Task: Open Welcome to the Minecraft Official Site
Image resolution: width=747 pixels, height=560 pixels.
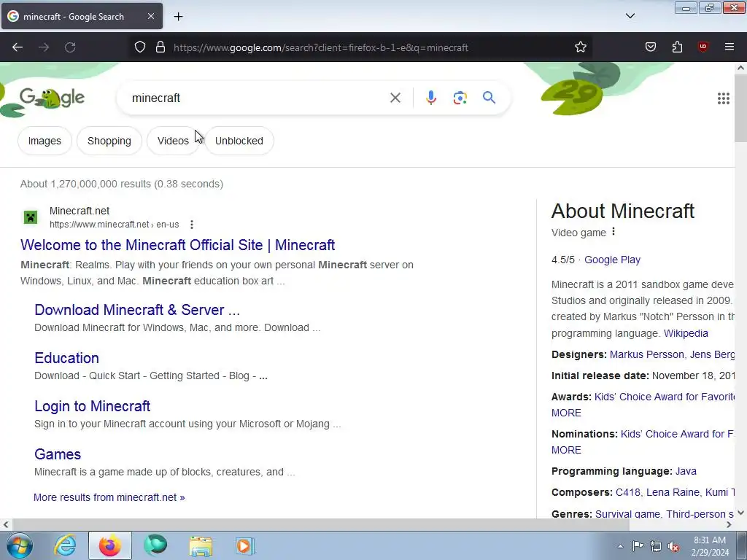Action: coord(178,245)
